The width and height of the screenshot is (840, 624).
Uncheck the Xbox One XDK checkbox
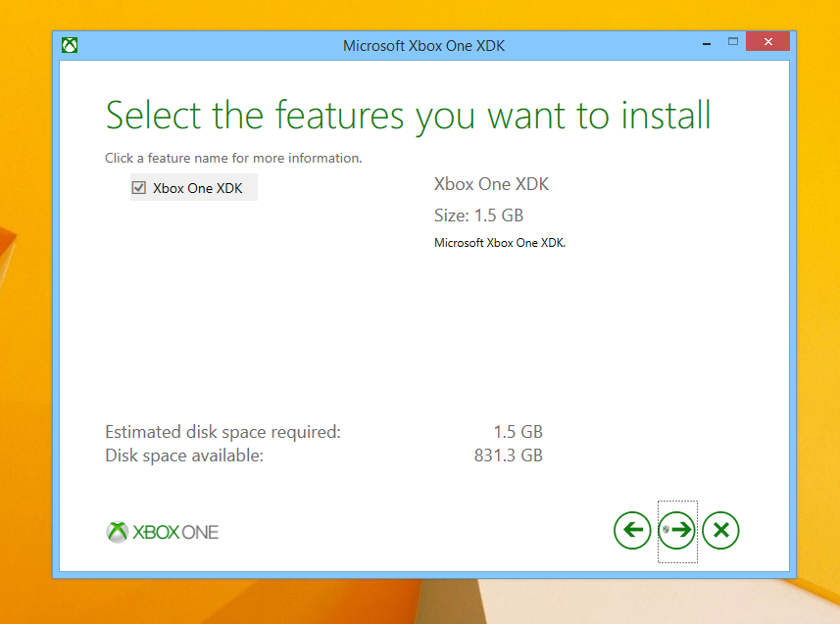[x=139, y=188]
